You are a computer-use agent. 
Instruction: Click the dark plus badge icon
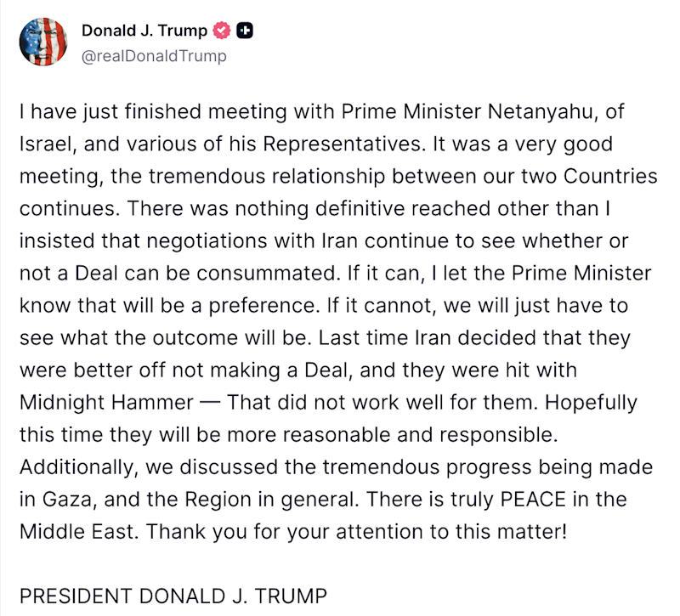pyautogui.click(x=244, y=31)
